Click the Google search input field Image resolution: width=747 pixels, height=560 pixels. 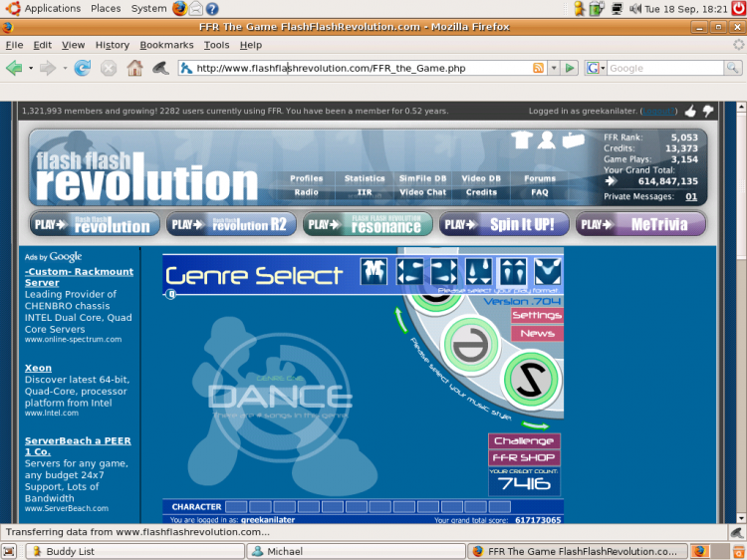coord(665,68)
